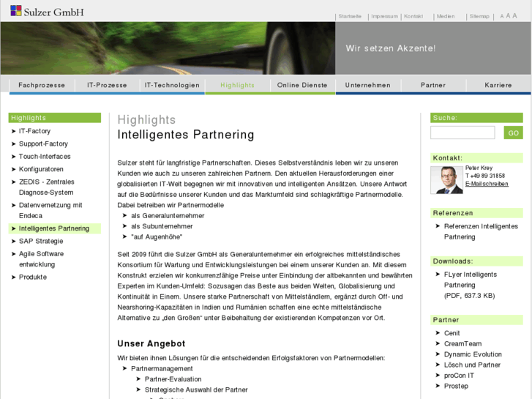Select Intelligentes Partnering sidebar entry

54,228
